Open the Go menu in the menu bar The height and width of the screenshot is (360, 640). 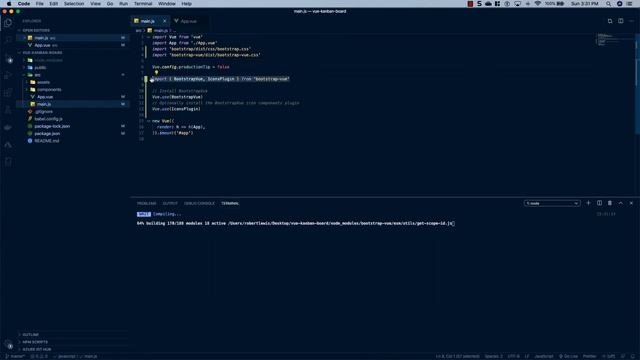click(110, 4)
